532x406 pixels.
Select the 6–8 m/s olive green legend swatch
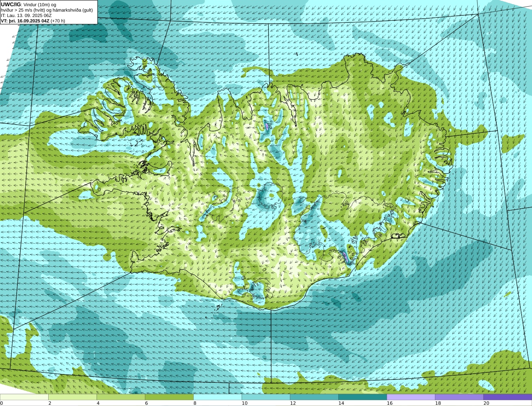(x=169, y=397)
